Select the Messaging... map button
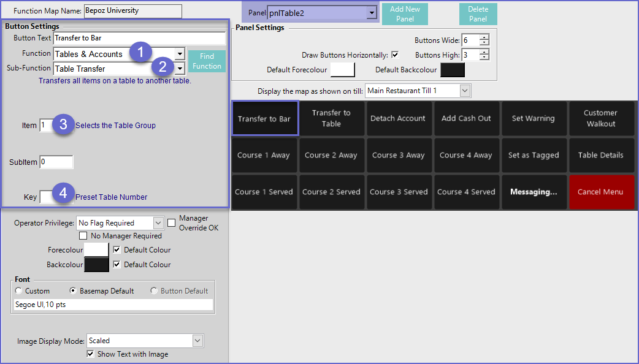Viewport: 639px width, 364px height. (x=534, y=192)
